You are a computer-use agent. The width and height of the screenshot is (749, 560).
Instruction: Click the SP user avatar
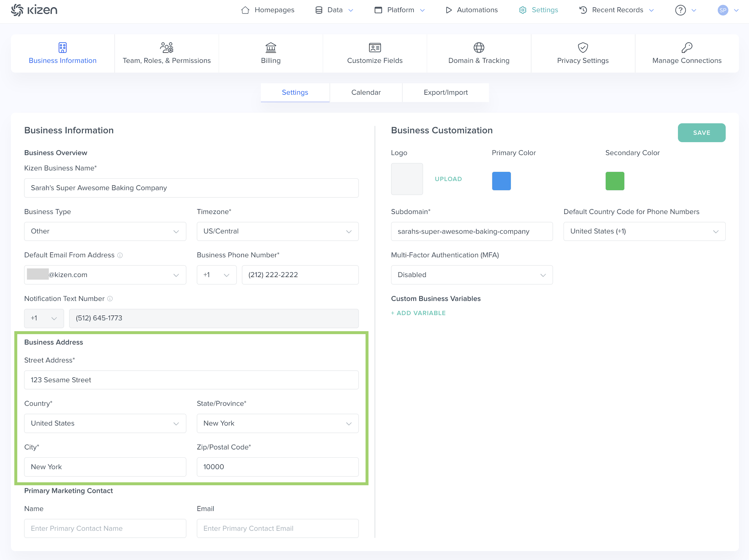coord(723,10)
